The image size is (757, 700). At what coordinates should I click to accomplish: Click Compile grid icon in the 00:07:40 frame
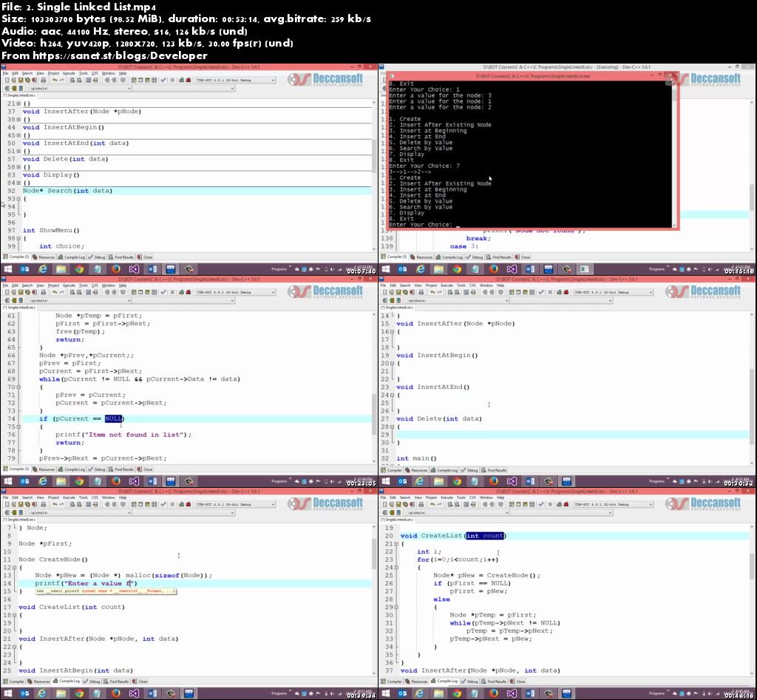point(134,80)
